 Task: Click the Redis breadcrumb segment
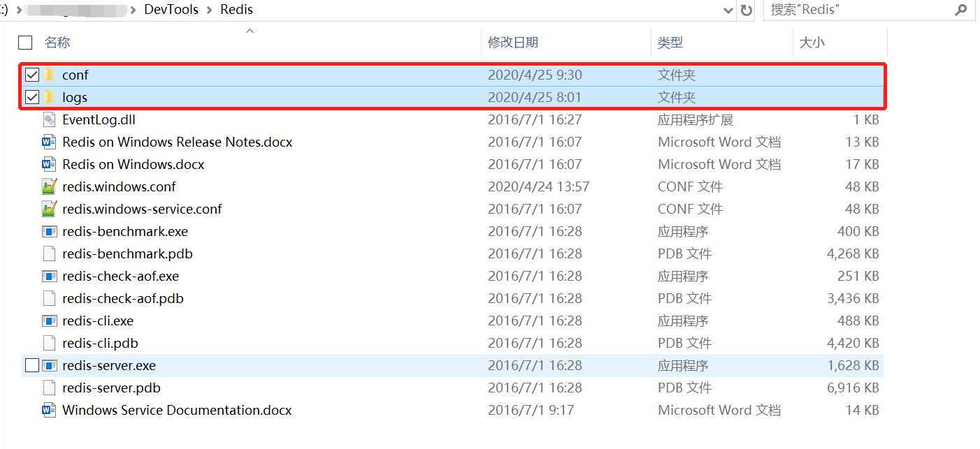click(236, 10)
